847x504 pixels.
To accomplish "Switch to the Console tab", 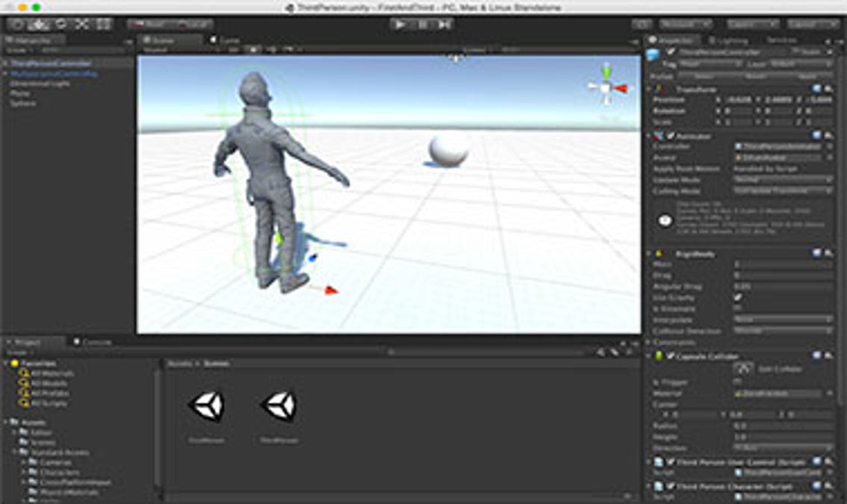I will [x=96, y=342].
